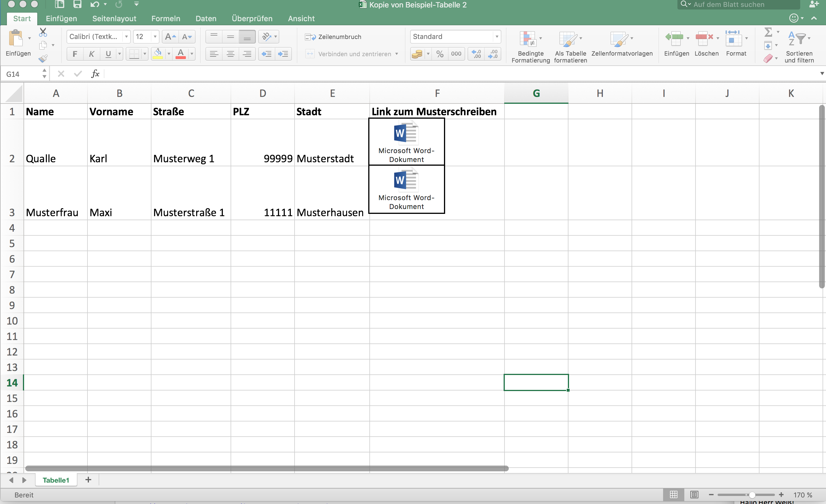Expand the fill color dropdown arrow
826x504 pixels.
click(x=169, y=54)
